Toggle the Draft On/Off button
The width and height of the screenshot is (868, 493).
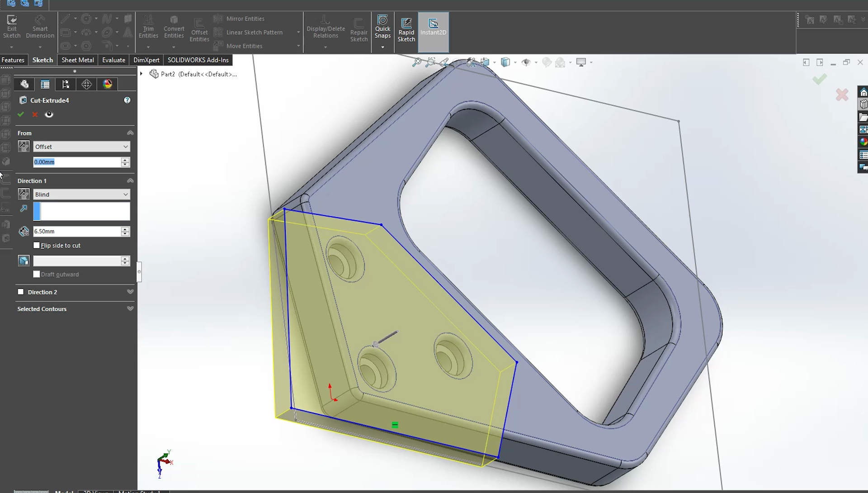24,261
